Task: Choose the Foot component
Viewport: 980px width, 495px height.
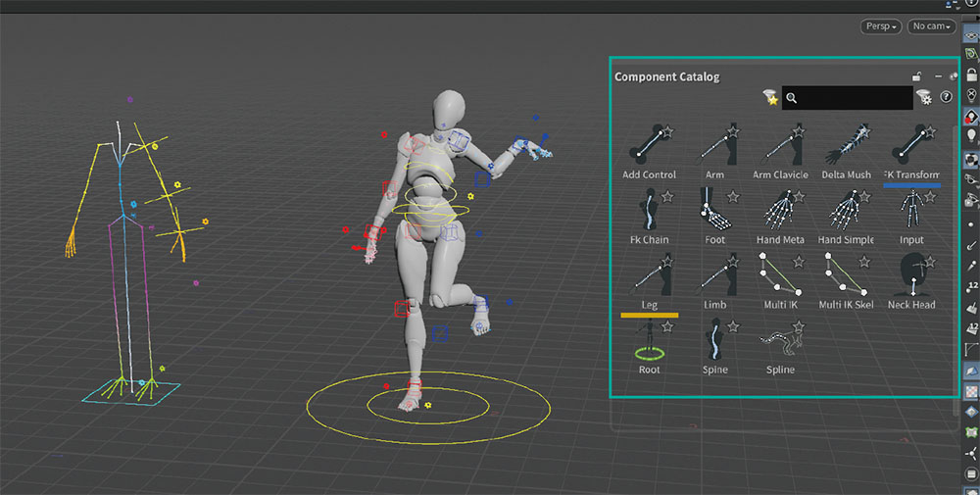Action: coord(714,210)
